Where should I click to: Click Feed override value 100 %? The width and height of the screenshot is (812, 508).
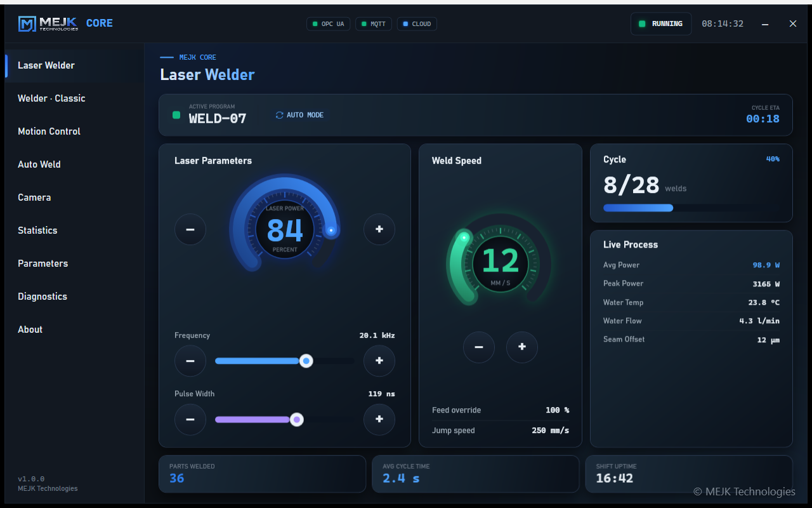coord(557,410)
